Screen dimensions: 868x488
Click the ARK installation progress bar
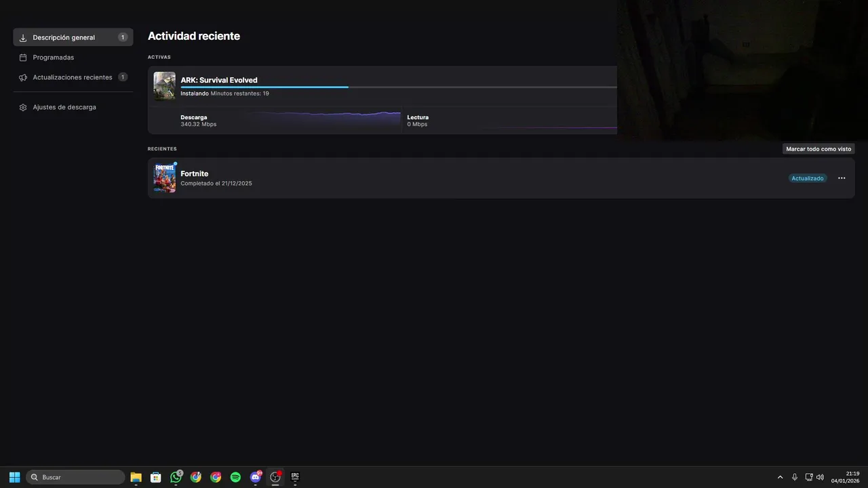(x=399, y=87)
